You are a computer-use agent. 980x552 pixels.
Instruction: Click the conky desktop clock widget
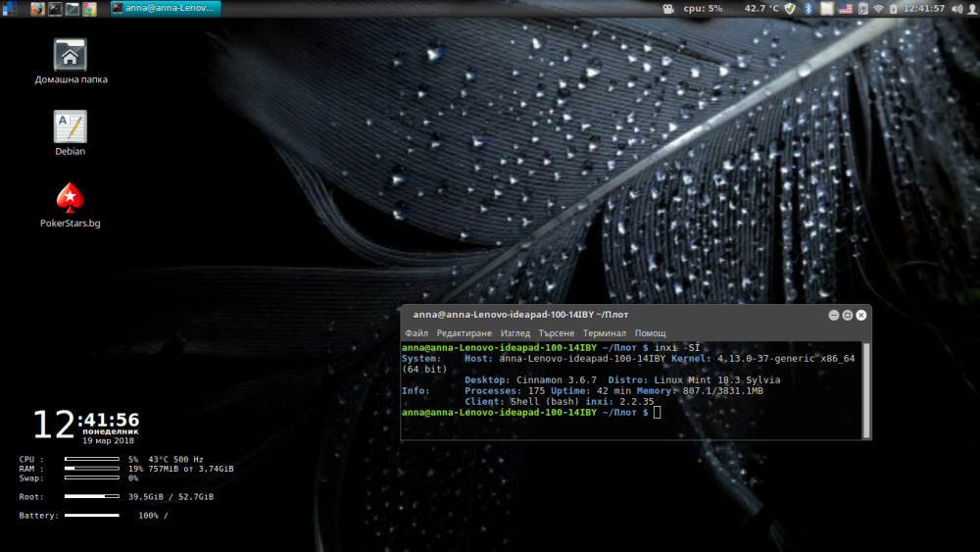[x=85, y=426]
